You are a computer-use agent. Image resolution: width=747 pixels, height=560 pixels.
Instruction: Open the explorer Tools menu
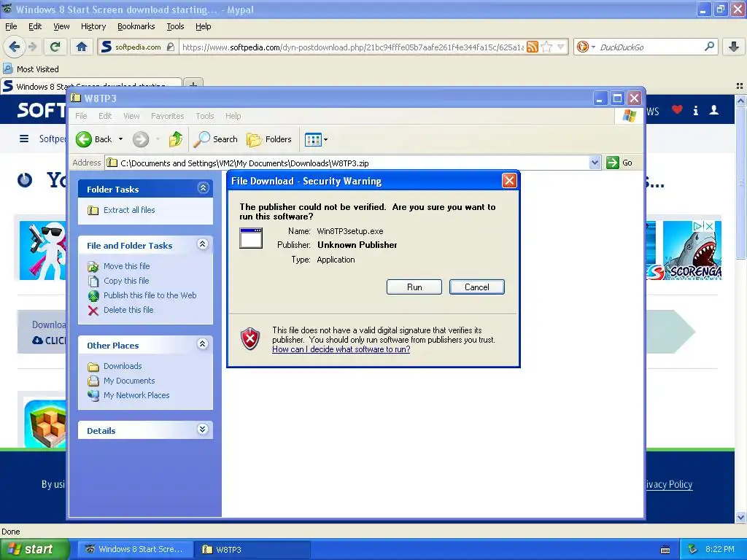(205, 116)
